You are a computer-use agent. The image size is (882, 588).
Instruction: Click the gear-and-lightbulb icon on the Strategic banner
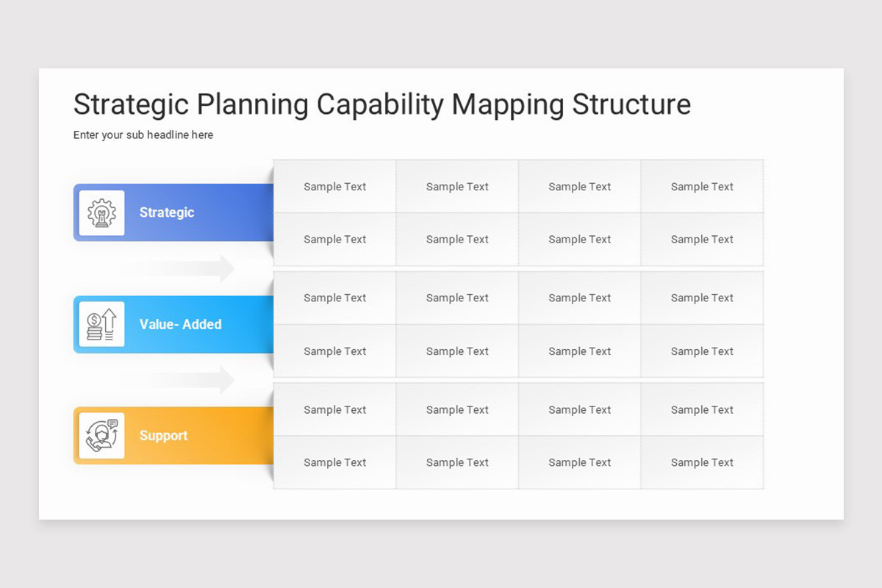click(102, 212)
